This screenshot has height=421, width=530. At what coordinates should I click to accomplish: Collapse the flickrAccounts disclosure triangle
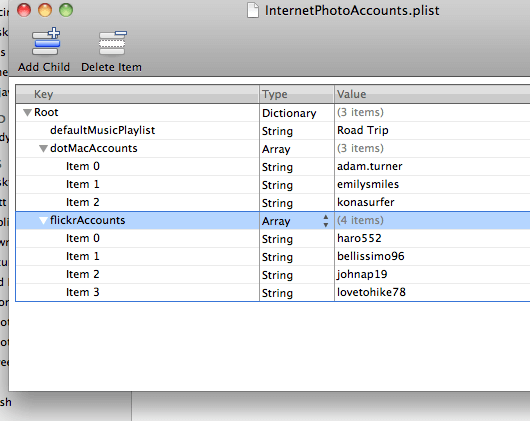tap(43, 221)
